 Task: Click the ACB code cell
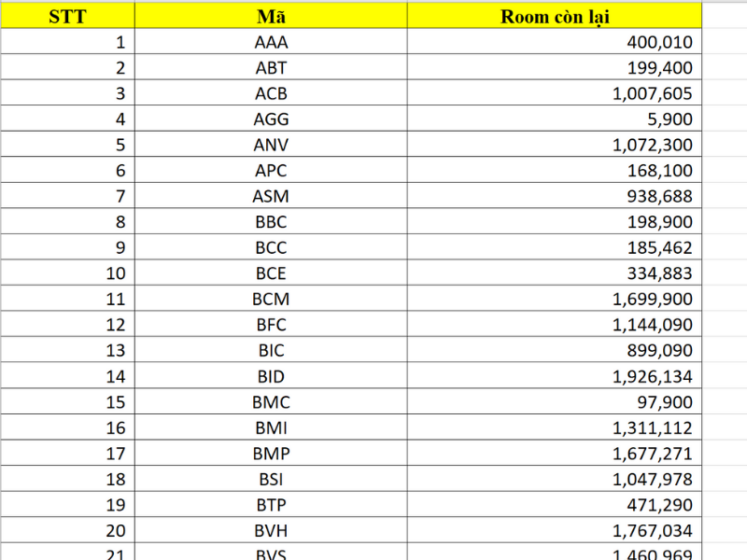coord(271,93)
